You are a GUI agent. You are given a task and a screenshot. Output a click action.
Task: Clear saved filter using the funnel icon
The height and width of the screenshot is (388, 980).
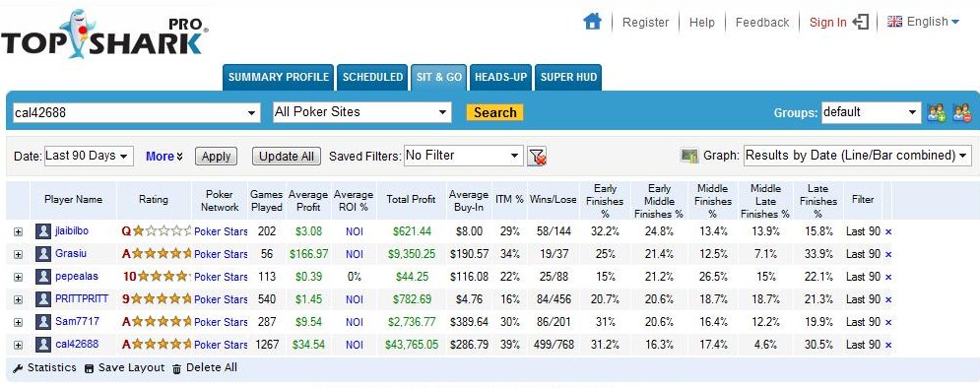click(x=537, y=157)
